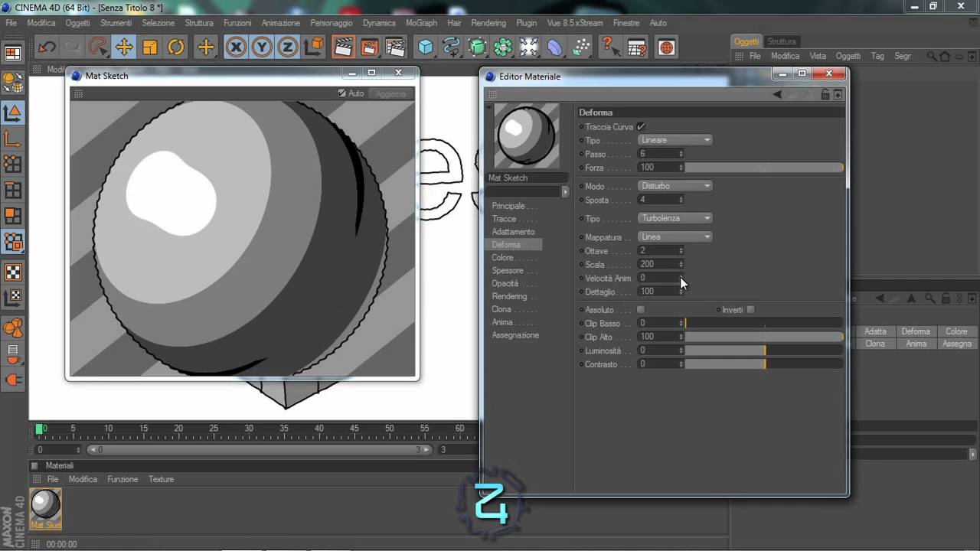
Task: Open the Modo dropdown showing Disturbo
Action: pyautogui.click(x=675, y=185)
